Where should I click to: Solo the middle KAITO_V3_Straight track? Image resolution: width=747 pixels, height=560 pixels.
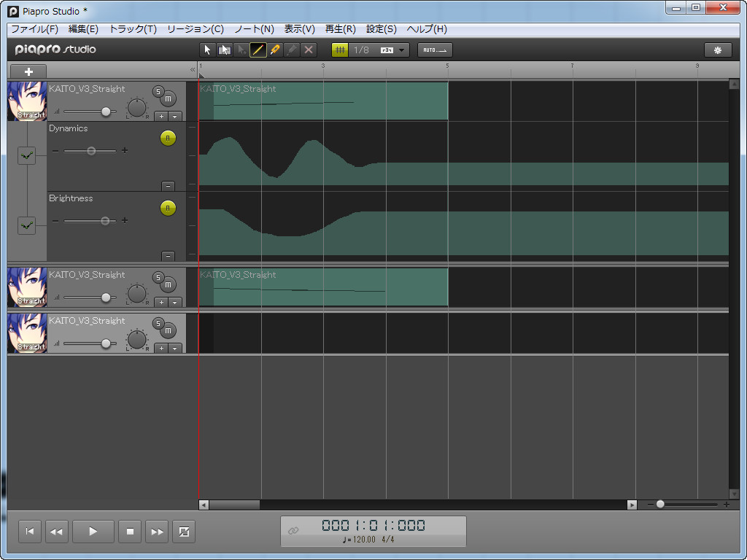point(158,278)
